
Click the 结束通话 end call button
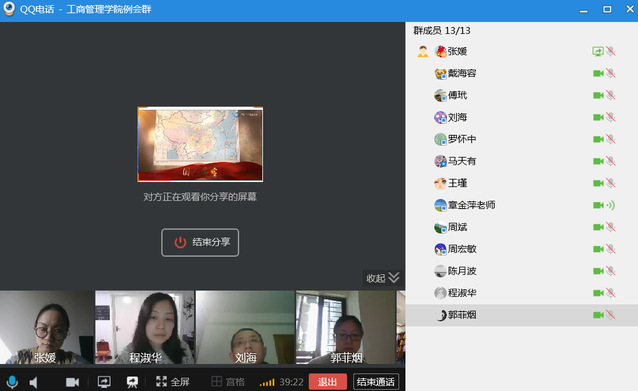376,382
